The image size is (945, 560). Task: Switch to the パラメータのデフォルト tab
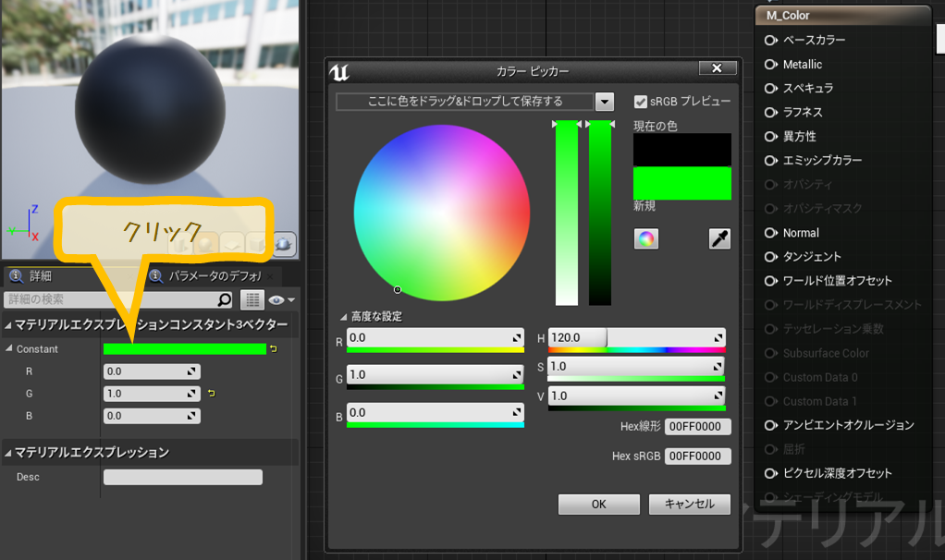coord(215,276)
